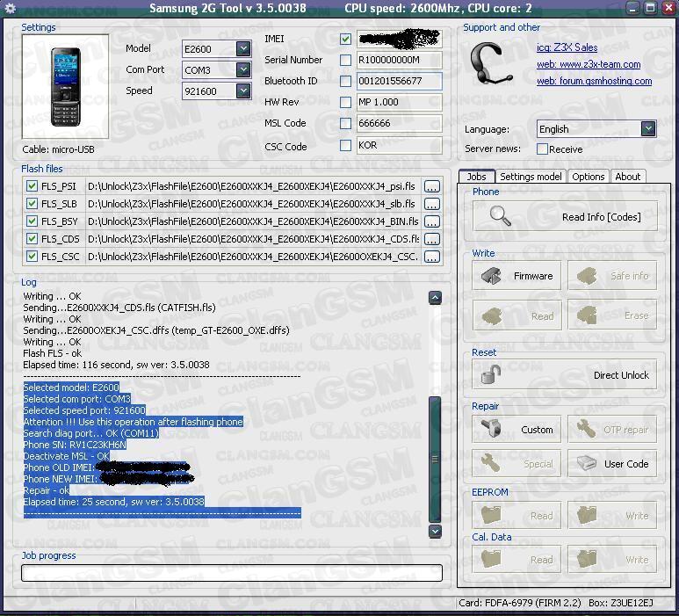
Task: Enable the Serial Number checkbox
Action: (x=345, y=60)
